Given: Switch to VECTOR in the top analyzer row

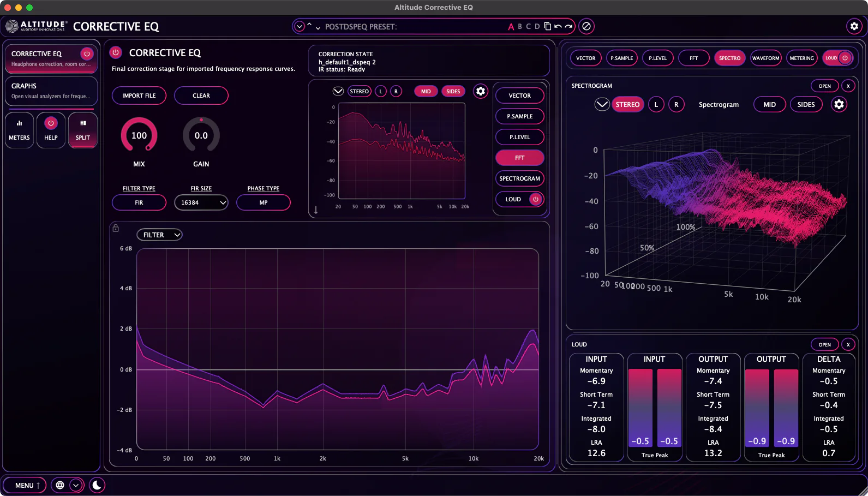Looking at the screenshot, I should tap(586, 58).
